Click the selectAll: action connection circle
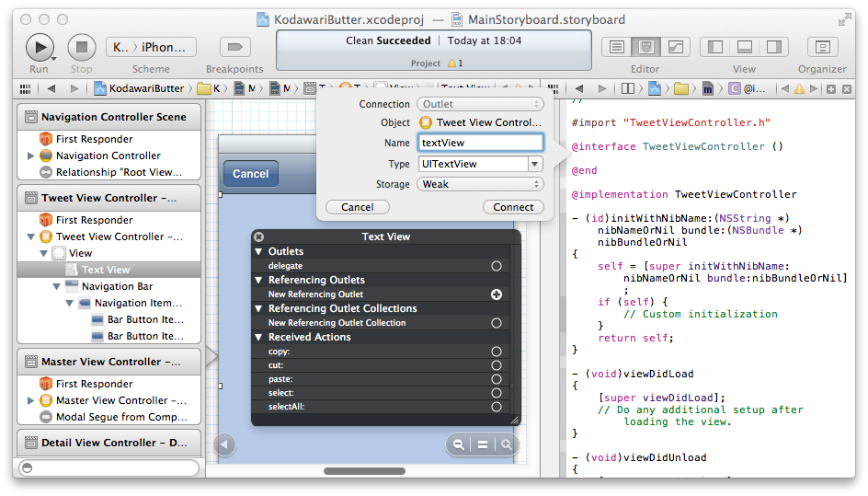 tap(496, 407)
